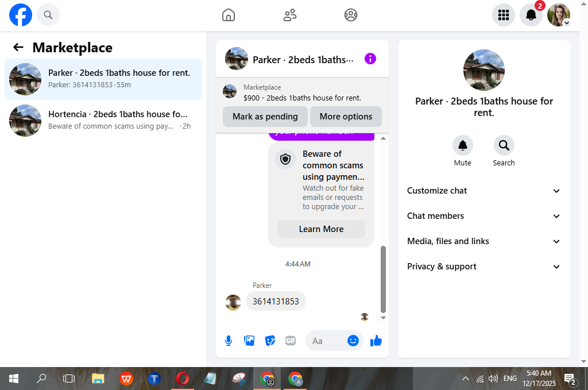This screenshot has width=588, height=390.
Task: Open the notifications bell with badge
Action: pyautogui.click(x=531, y=15)
